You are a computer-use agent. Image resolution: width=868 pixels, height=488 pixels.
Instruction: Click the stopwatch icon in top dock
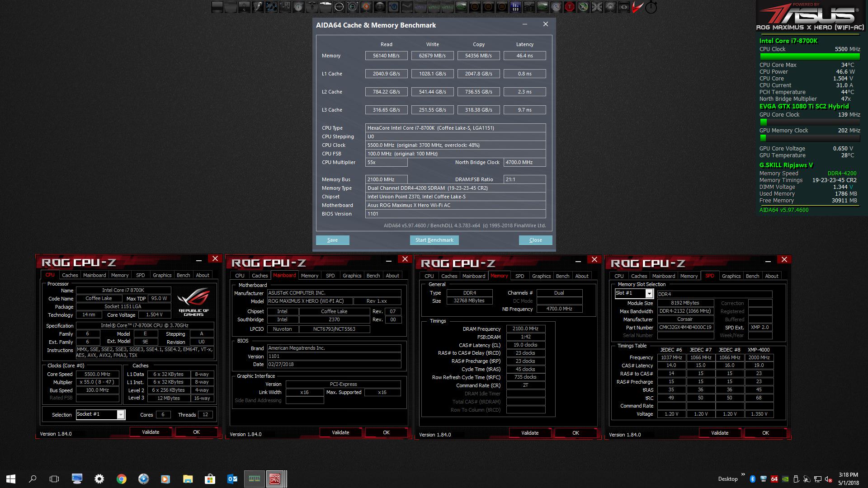[x=651, y=7]
